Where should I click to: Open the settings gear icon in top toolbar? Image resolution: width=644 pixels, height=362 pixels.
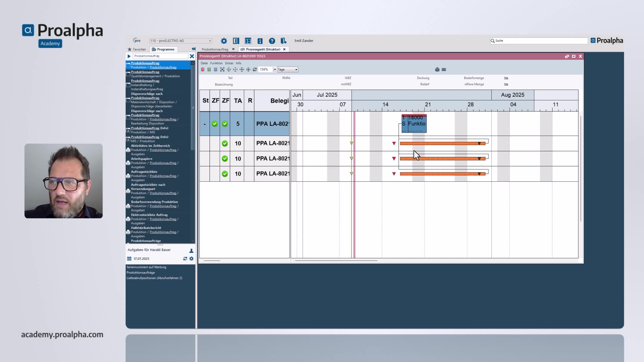pyautogui.click(x=224, y=41)
